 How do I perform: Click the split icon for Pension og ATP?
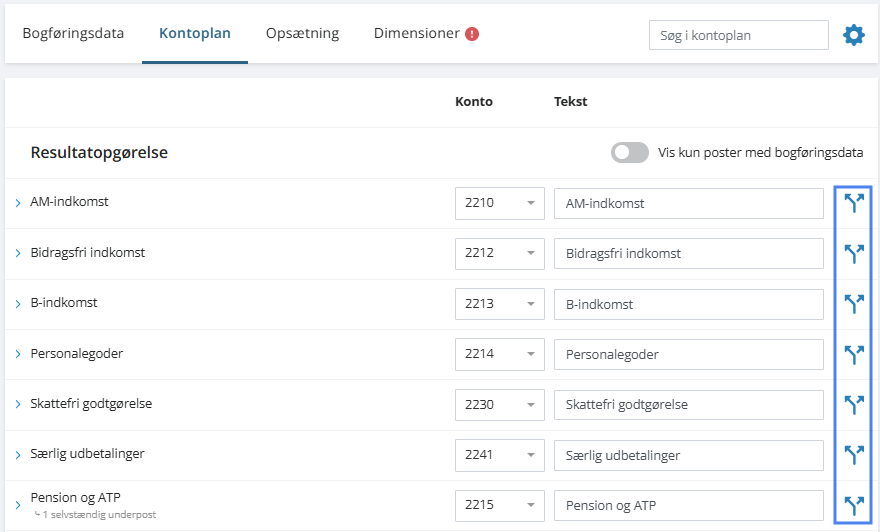click(854, 505)
